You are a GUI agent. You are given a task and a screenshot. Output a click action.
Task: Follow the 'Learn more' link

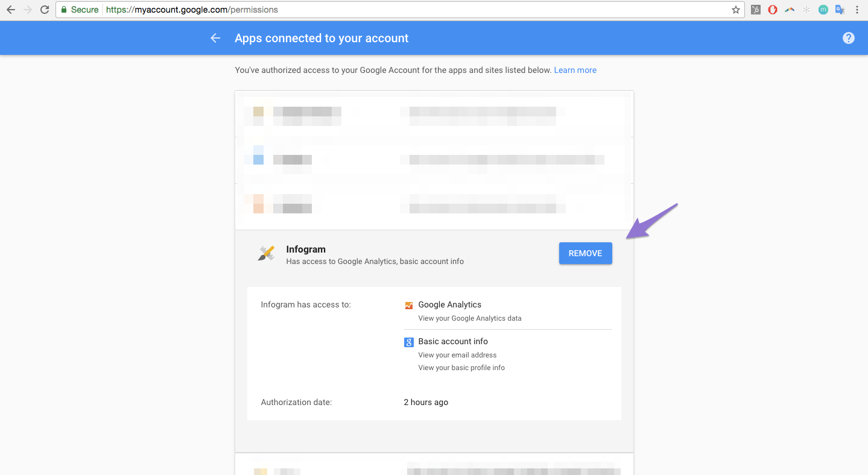pyautogui.click(x=575, y=71)
